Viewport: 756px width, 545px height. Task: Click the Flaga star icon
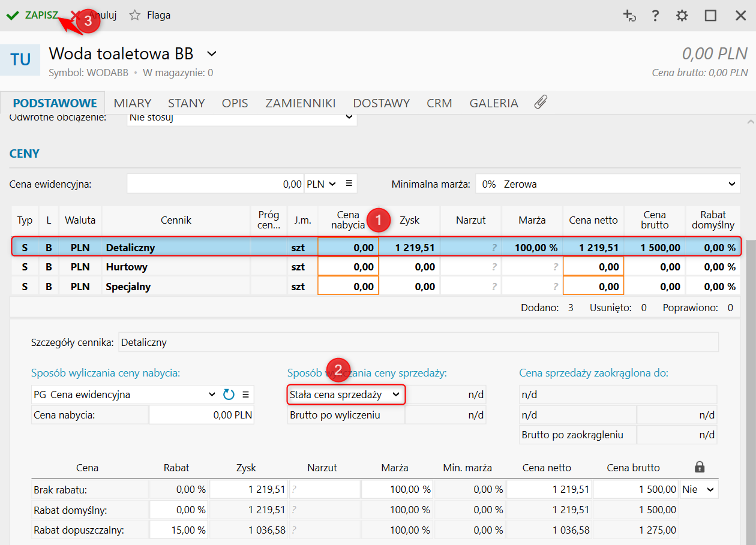click(x=135, y=16)
